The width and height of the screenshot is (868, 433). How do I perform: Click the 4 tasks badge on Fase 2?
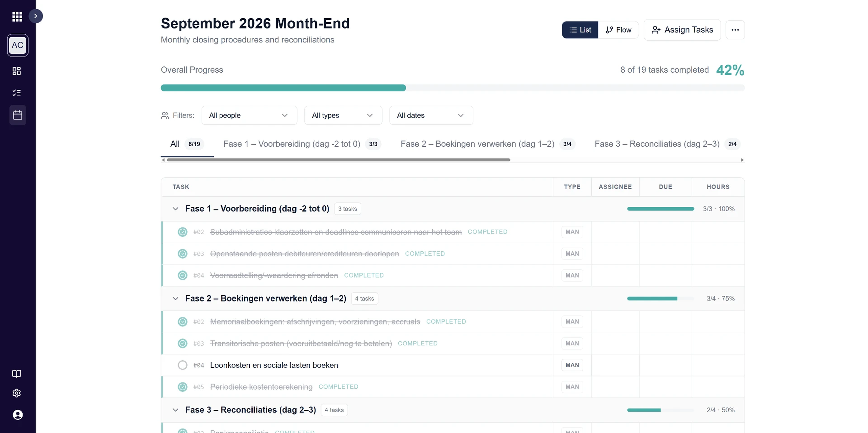pyautogui.click(x=364, y=299)
